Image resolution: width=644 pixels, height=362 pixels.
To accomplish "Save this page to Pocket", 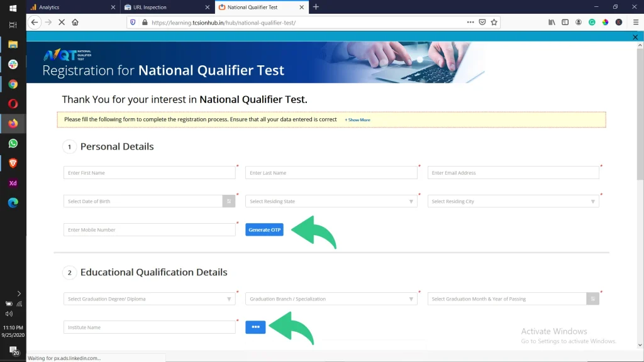I will 482,22.
